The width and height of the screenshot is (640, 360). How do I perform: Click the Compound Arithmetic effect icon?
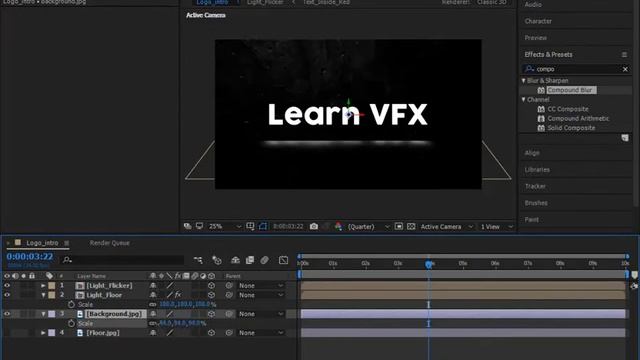pos(541,118)
